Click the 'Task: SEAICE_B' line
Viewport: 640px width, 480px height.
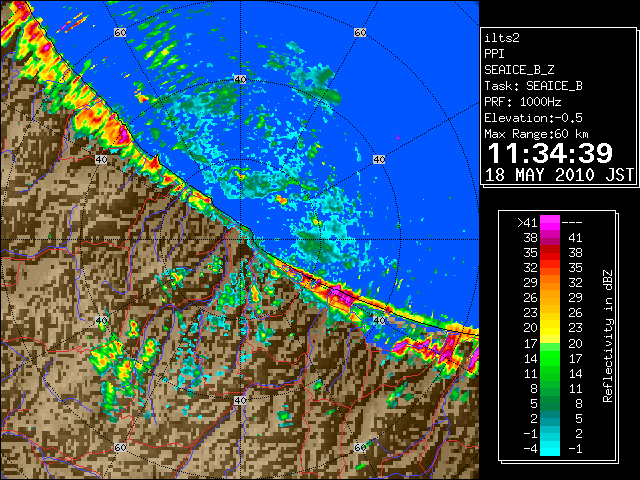click(x=533, y=86)
